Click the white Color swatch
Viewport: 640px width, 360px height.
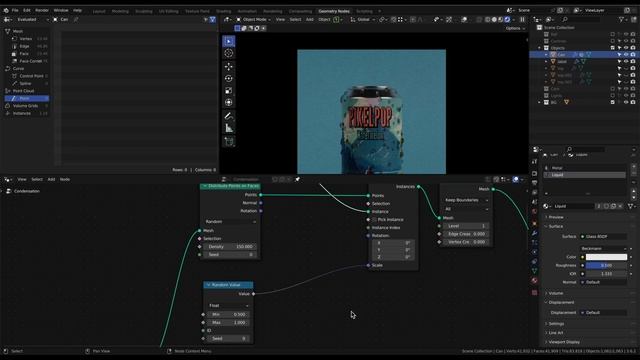pos(606,257)
